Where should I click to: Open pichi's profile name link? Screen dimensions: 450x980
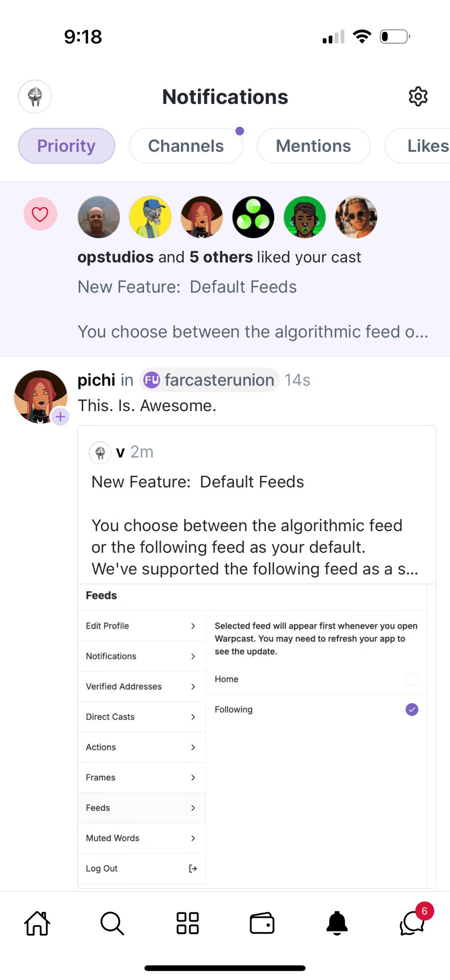(96, 380)
